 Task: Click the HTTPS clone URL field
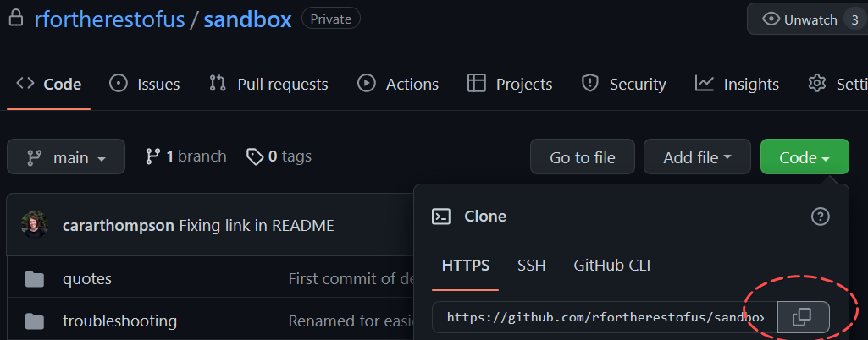pyautogui.click(x=605, y=317)
